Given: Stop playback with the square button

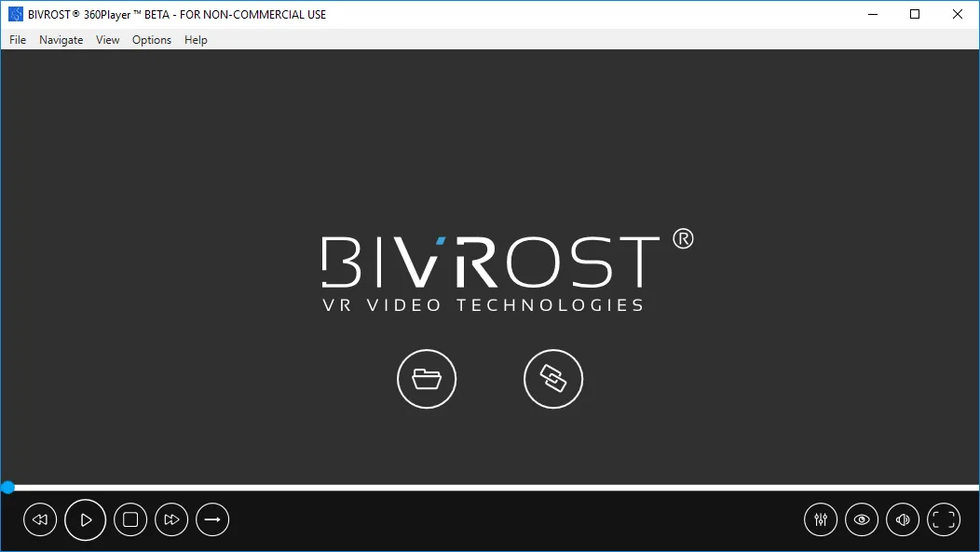Looking at the screenshot, I should (130, 519).
